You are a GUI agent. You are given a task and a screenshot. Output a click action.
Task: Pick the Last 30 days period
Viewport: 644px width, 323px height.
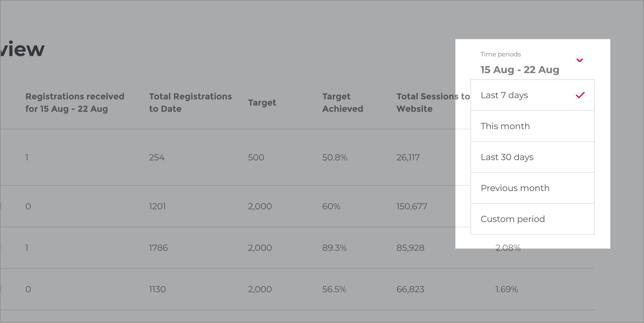point(533,157)
